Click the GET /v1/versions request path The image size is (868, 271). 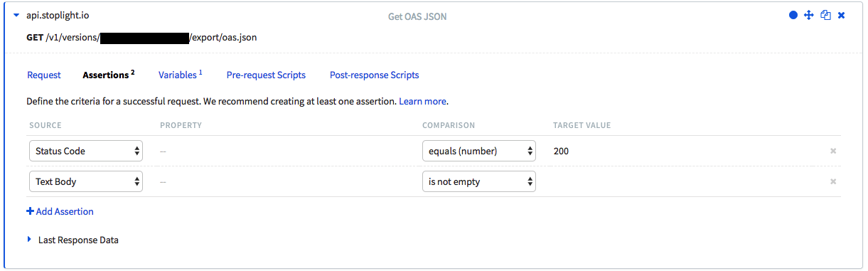141,37
